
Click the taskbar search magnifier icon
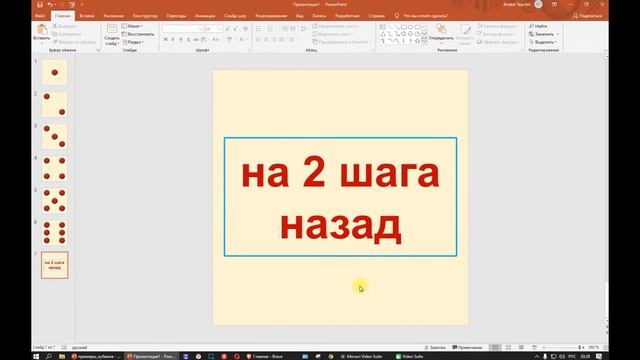(49, 356)
